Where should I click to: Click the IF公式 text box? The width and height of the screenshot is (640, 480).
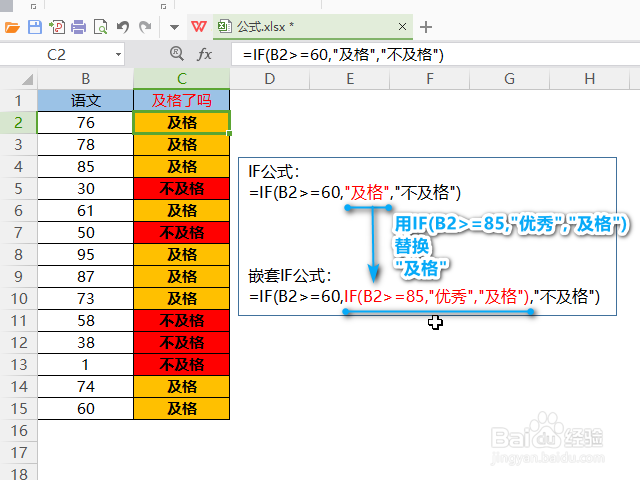click(427, 236)
